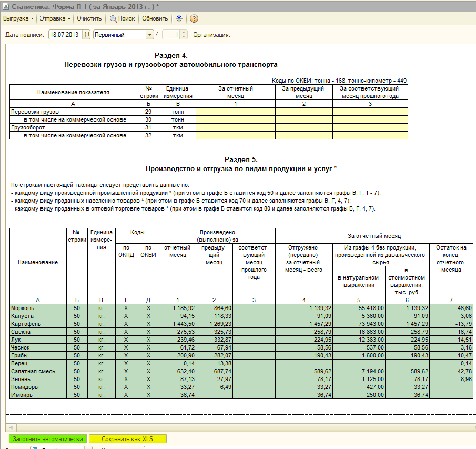This screenshot has height=449, width=476.
Task: Click the 55 418,00 value for Морковь
Action: click(x=359, y=308)
